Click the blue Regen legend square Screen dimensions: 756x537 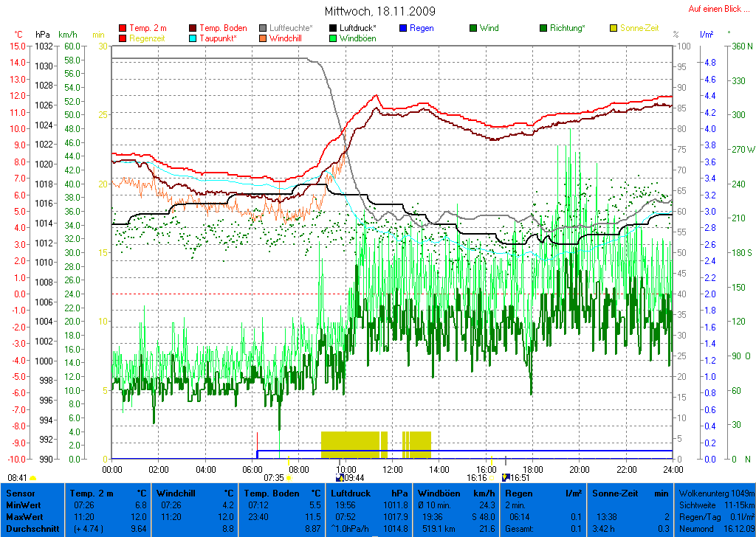click(x=403, y=28)
